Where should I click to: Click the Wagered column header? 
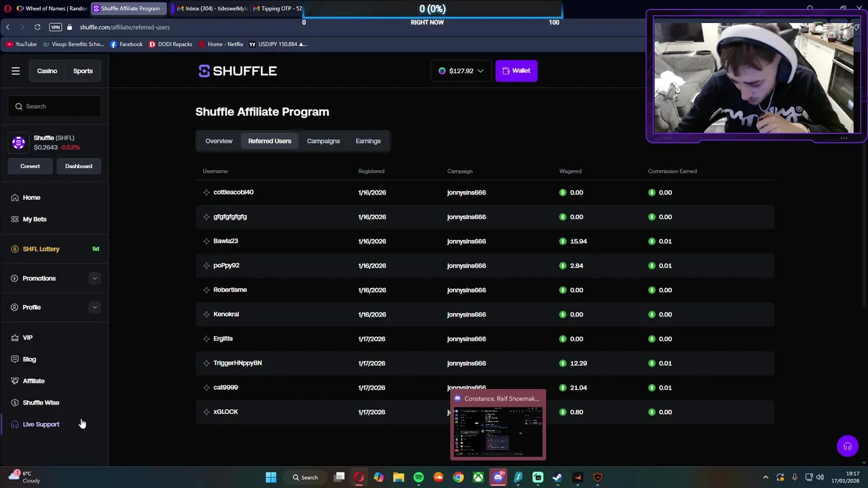click(570, 171)
